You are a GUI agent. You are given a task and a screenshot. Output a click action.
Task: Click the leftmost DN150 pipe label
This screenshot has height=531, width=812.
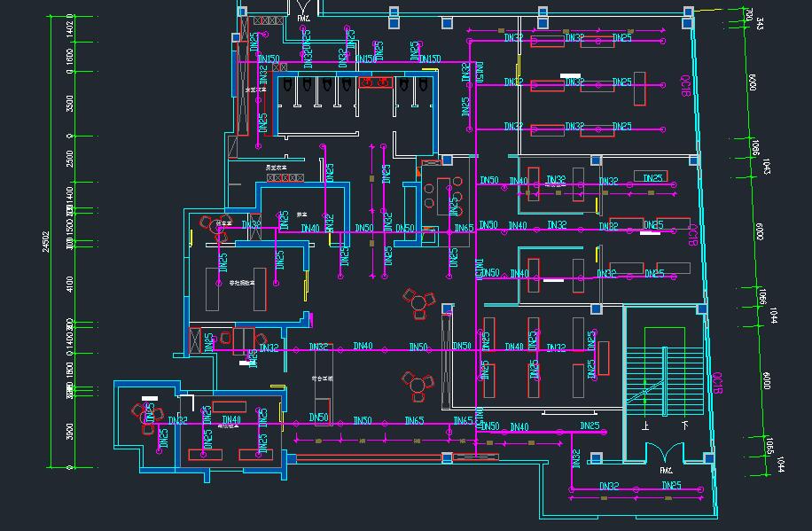coord(268,59)
